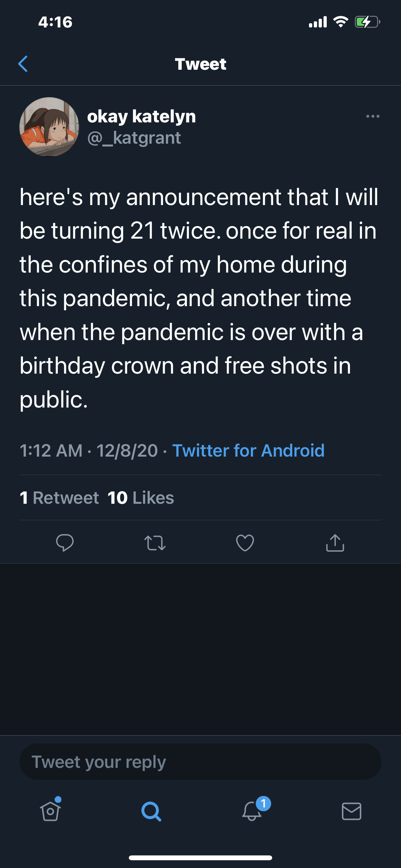401x868 pixels.
Task: View who retweeted via '1 Retweet'
Action: (x=59, y=498)
